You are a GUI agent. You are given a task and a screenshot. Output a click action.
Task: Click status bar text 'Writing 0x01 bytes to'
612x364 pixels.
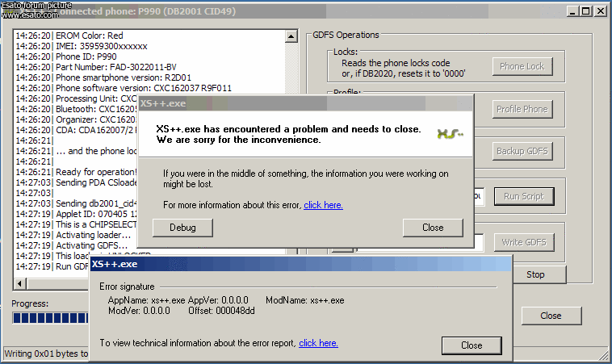point(46,354)
